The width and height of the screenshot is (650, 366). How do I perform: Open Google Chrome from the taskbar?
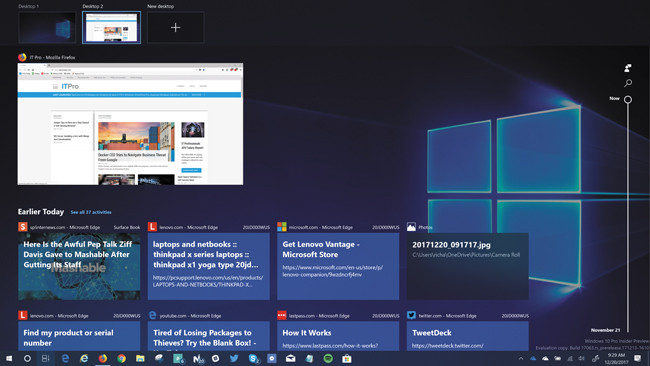pos(121,359)
